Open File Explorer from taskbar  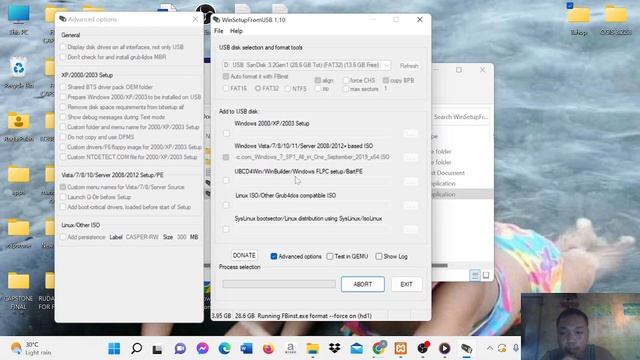[313, 348]
